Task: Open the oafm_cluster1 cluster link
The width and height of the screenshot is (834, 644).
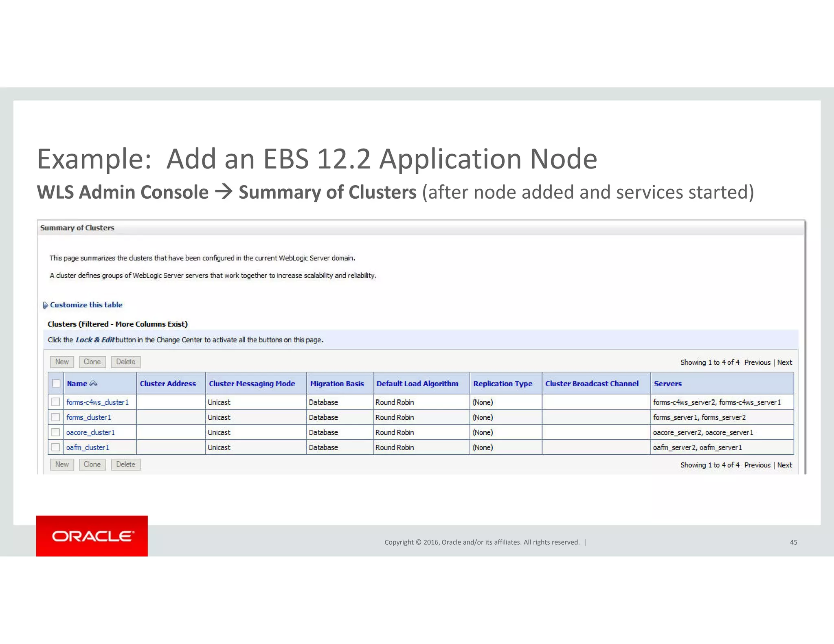Action: coord(88,447)
